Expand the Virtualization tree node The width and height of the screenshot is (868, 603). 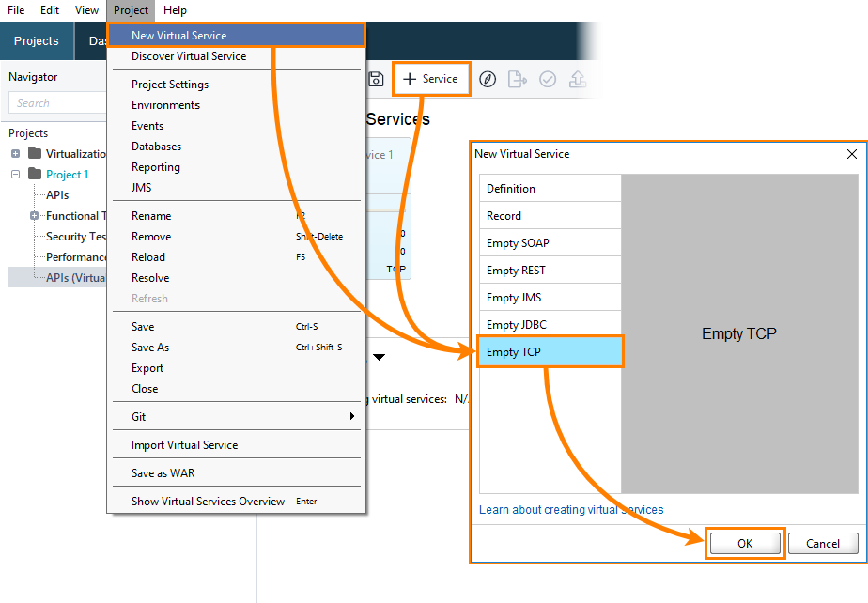pos(15,153)
